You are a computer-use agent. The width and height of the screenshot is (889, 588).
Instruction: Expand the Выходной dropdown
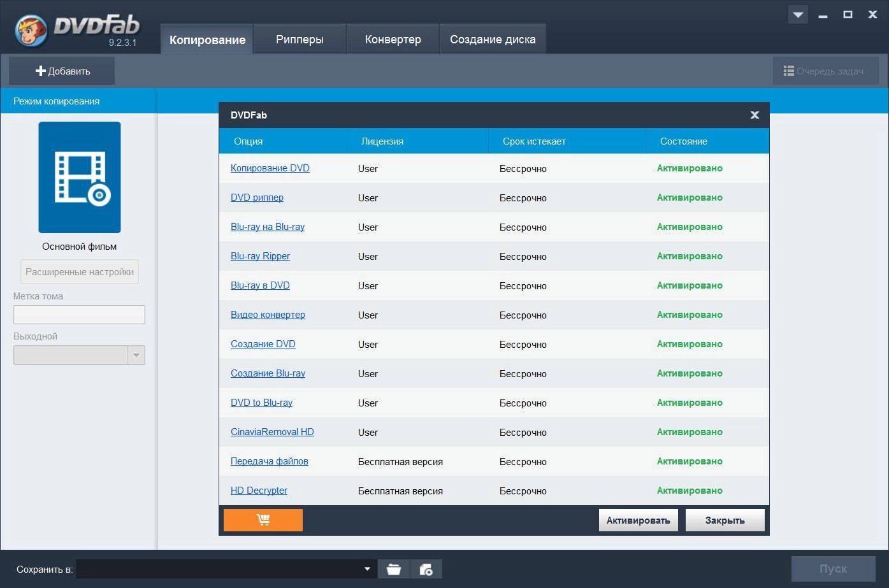[136, 355]
